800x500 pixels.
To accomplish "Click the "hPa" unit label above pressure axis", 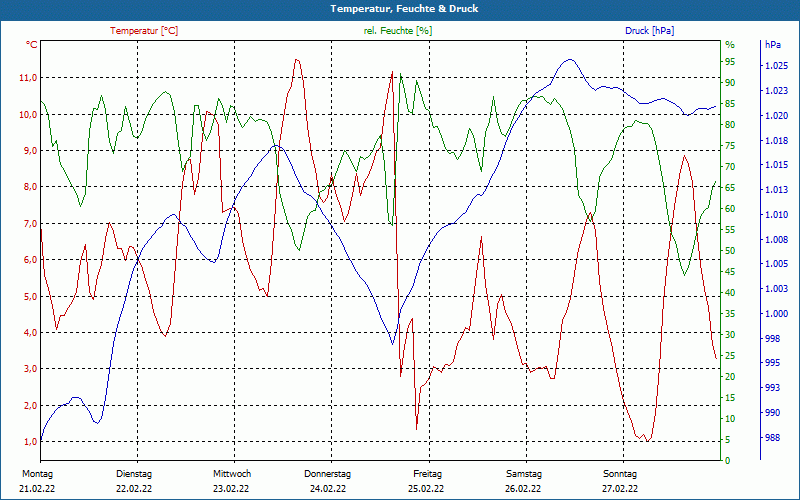I will pos(772,45).
